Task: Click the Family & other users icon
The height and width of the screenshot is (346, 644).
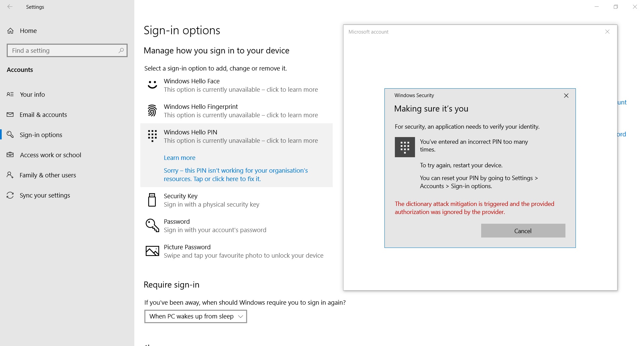Action: tap(10, 175)
